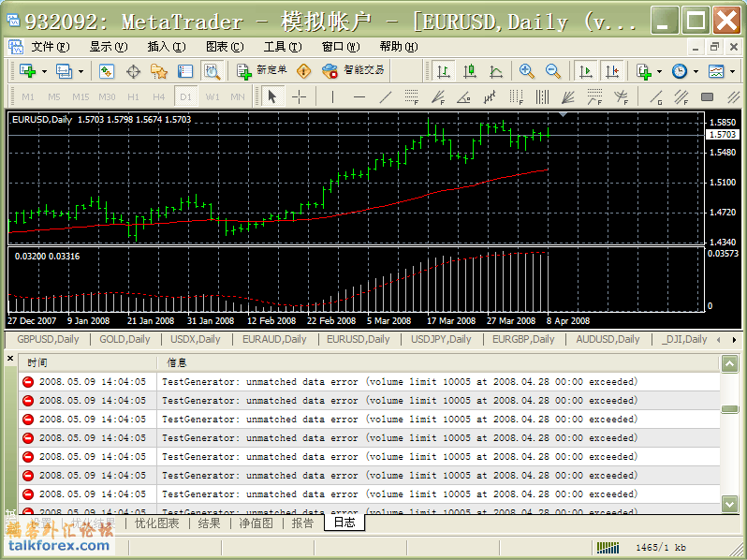
Task: Open the 图表(C) menu
Action: 225,47
